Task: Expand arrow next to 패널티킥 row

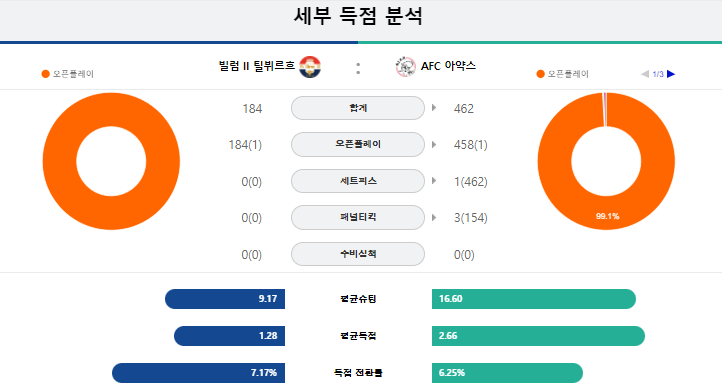Action: (x=434, y=217)
